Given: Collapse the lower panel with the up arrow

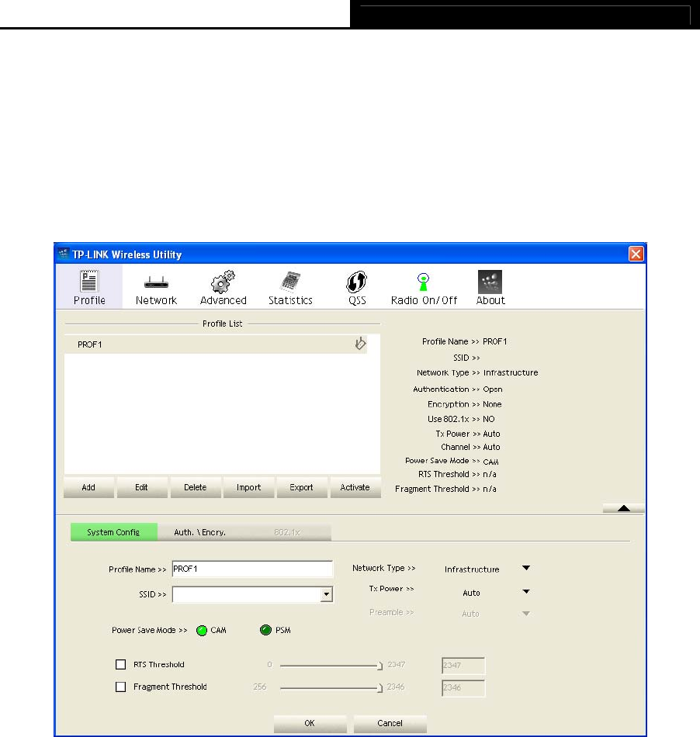Looking at the screenshot, I should 623,508.
